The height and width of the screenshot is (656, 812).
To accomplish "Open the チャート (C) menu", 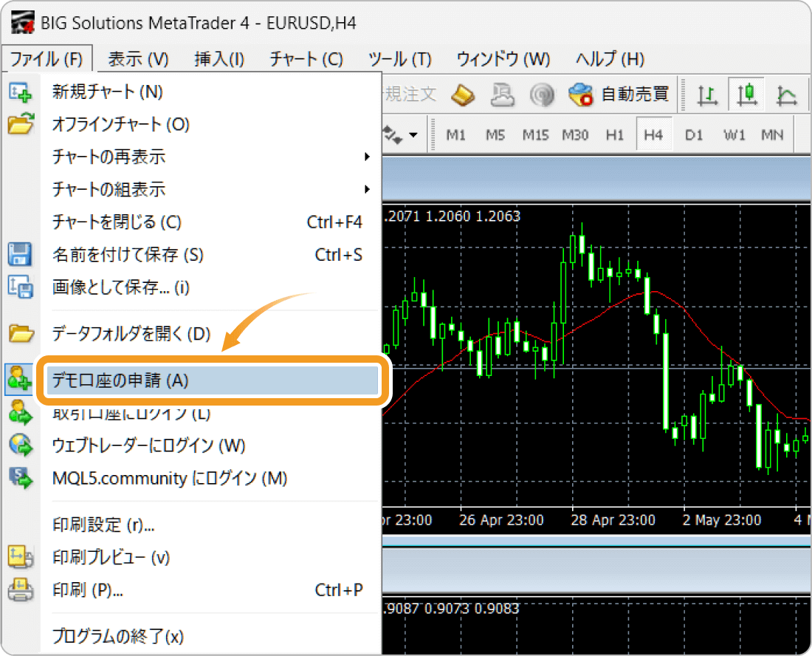I will (306, 59).
